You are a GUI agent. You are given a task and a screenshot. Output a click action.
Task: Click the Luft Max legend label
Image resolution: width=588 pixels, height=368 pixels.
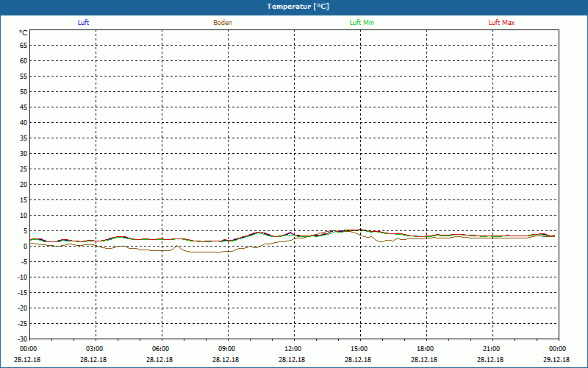[501, 23]
